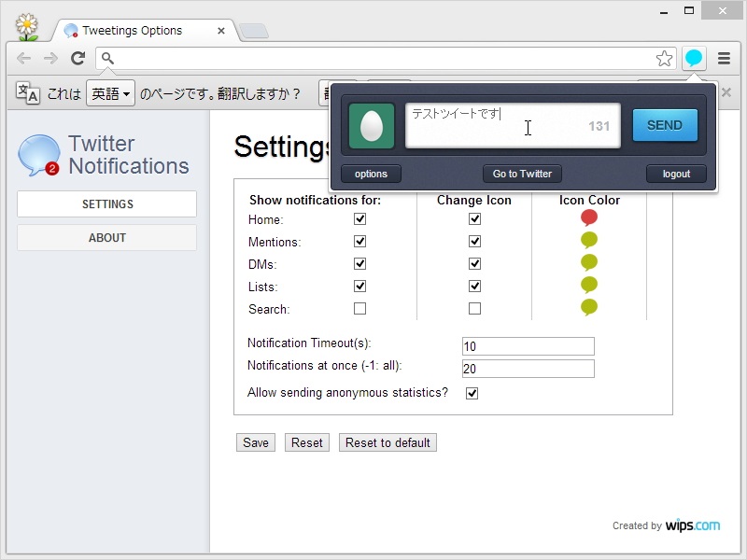Uncheck Lists show notifications checkbox
This screenshot has width=747, height=560.
[359, 287]
